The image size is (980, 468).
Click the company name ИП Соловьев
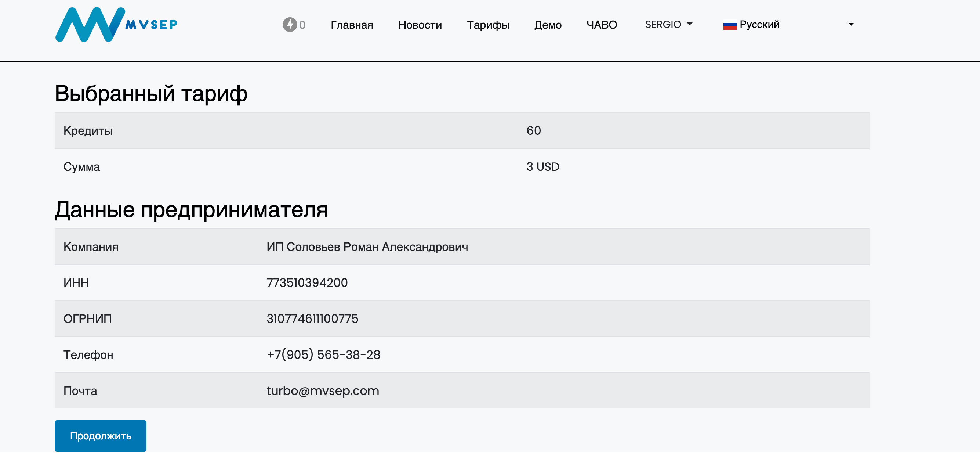[x=367, y=247]
